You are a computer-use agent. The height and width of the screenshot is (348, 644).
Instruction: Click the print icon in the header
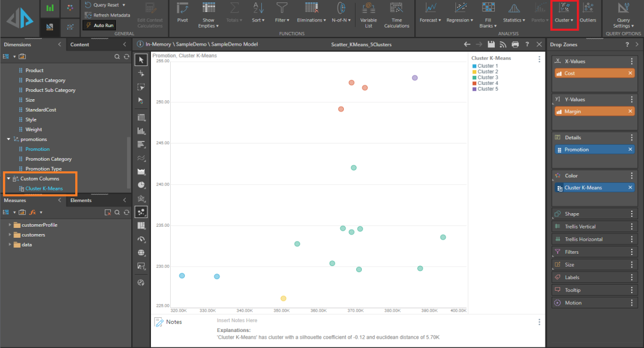tap(515, 45)
